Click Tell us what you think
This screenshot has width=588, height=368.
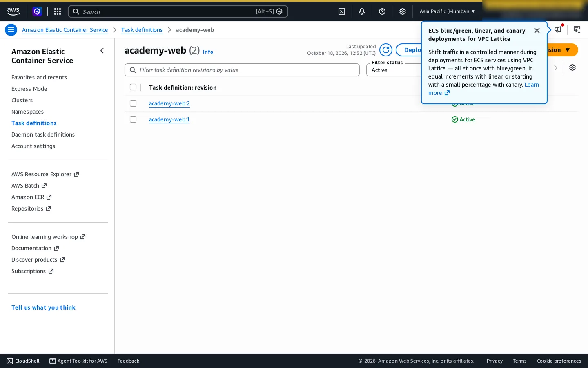(x=43, y=307)
